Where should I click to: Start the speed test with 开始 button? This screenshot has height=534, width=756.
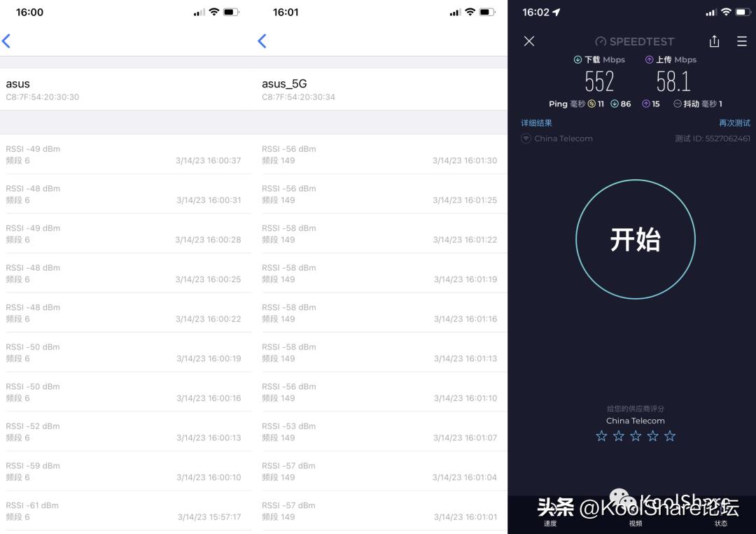(x=636, y=239)
